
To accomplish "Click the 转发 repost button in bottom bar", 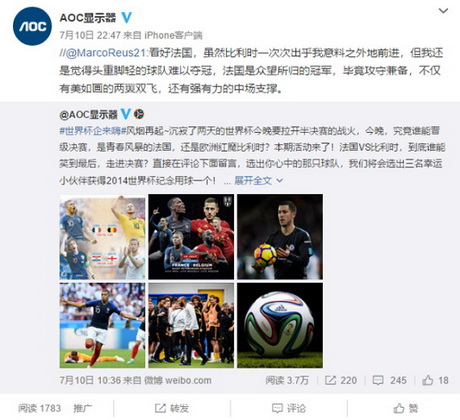I will tap(172, 408).
